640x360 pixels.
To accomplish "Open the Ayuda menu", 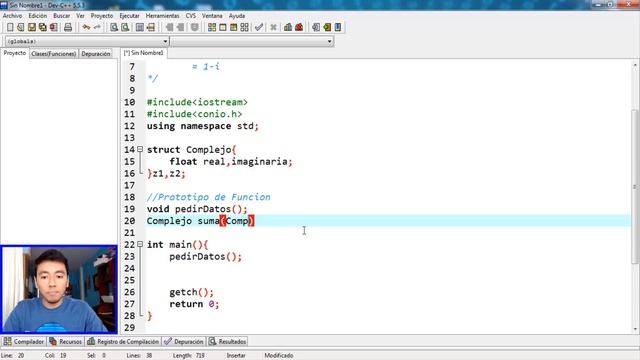I will [x=237, y=16].
